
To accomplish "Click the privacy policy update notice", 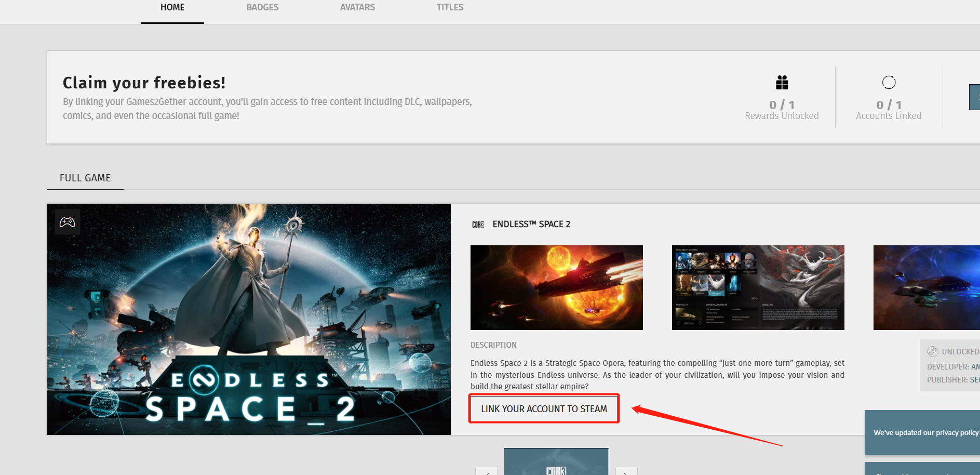I will 922,432.
